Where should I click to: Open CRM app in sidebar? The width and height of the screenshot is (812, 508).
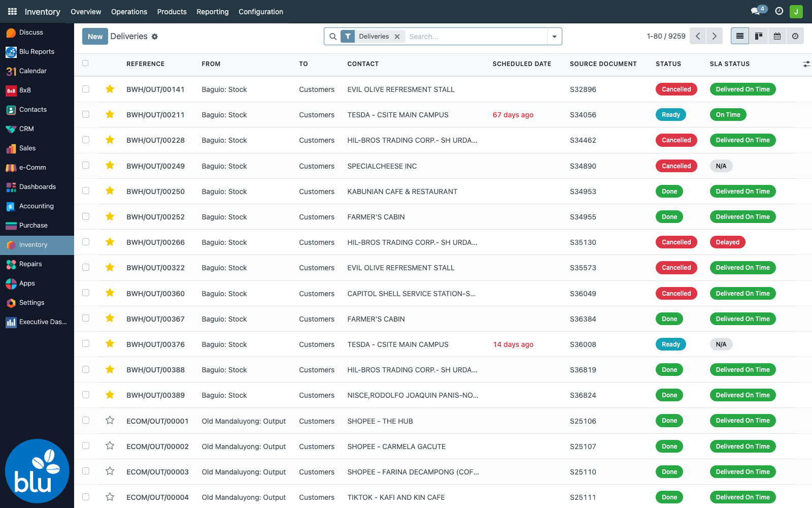pyautogui.click(x=37, y=129)
